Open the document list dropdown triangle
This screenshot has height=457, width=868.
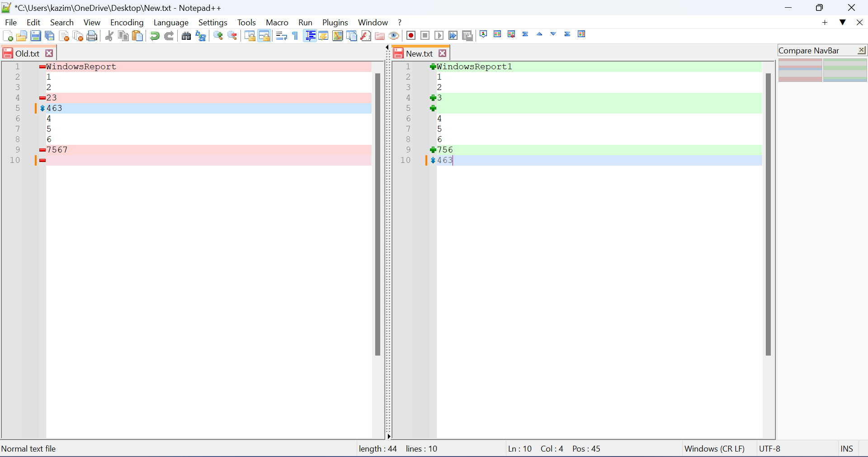click(x=843, y=22)
